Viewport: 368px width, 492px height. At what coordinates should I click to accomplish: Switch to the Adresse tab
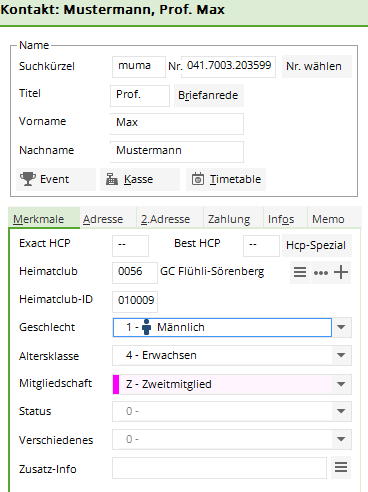[103, 219]
